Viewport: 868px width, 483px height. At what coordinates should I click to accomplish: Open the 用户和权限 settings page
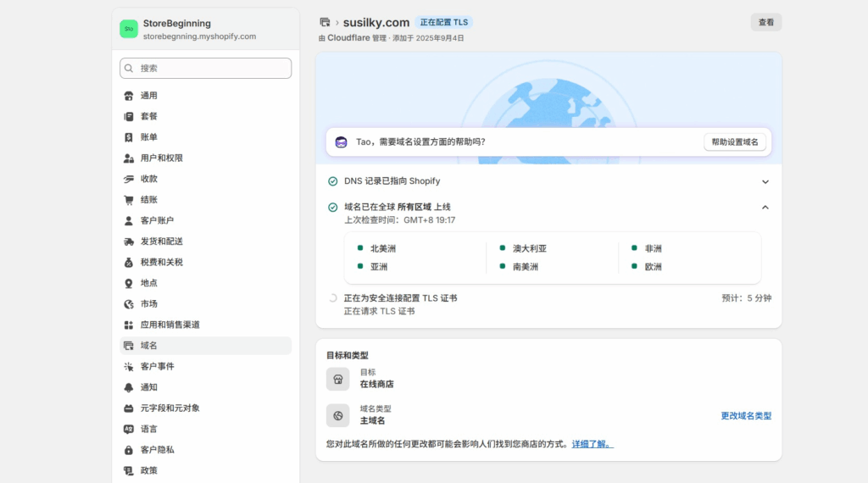coord(161,158)
